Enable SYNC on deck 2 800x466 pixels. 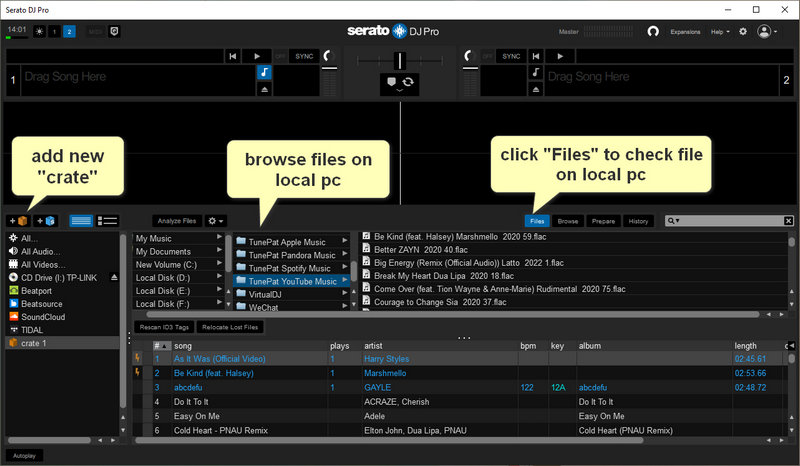click(511, 56)
